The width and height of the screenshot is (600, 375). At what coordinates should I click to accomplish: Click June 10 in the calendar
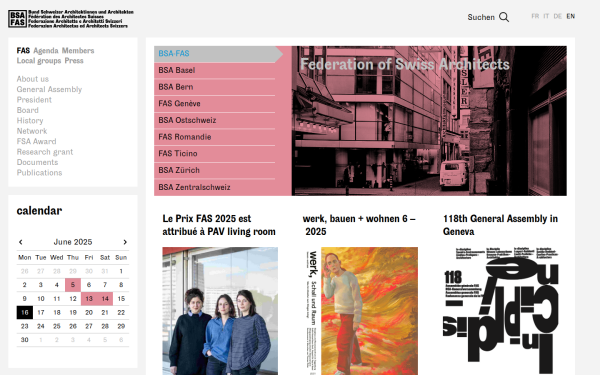click(41, 299)
